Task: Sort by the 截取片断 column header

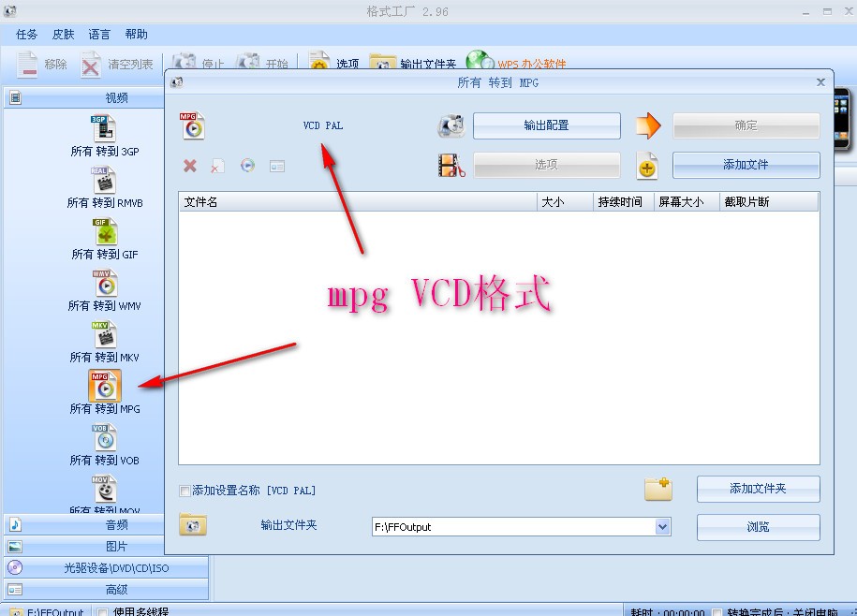Action: point(768,202)
